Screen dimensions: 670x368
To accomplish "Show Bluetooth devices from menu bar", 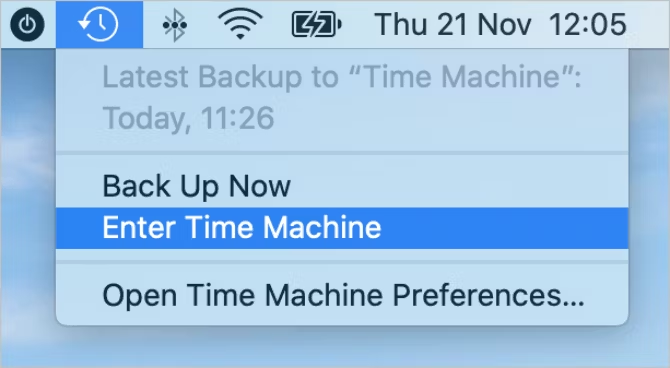I will click(x=174, y=25).
